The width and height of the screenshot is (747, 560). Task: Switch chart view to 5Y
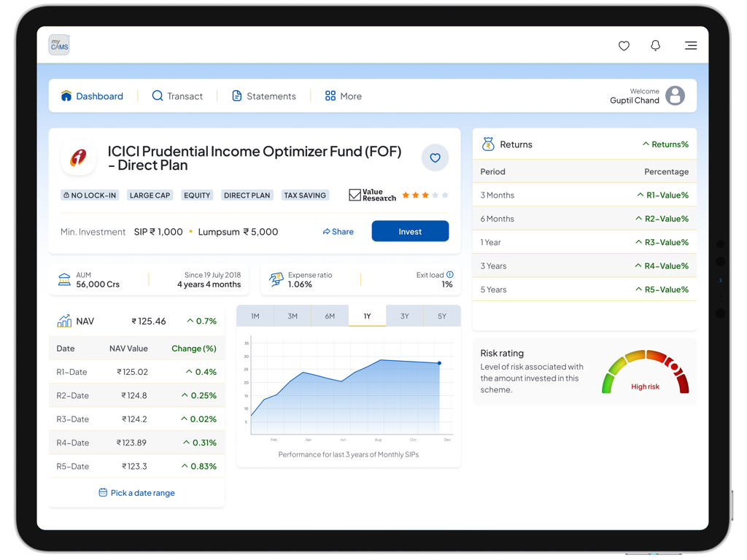(441, 315)
